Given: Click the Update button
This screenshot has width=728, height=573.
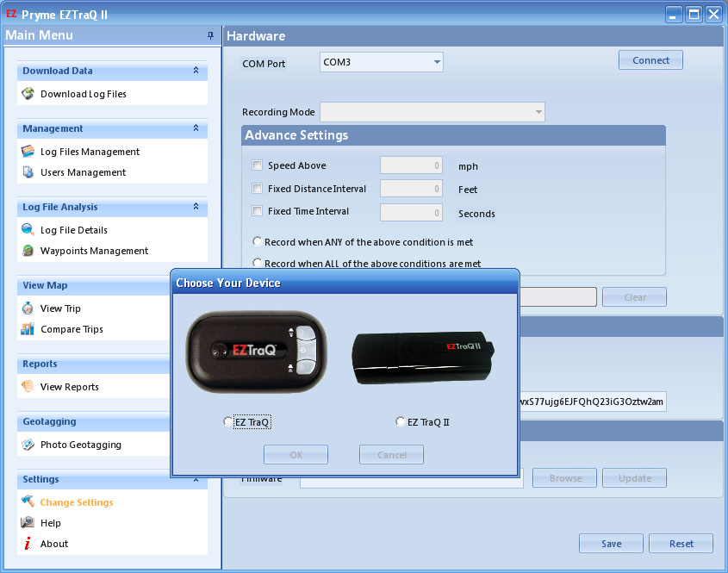Looking at the screenshot, I should point(635,478).
